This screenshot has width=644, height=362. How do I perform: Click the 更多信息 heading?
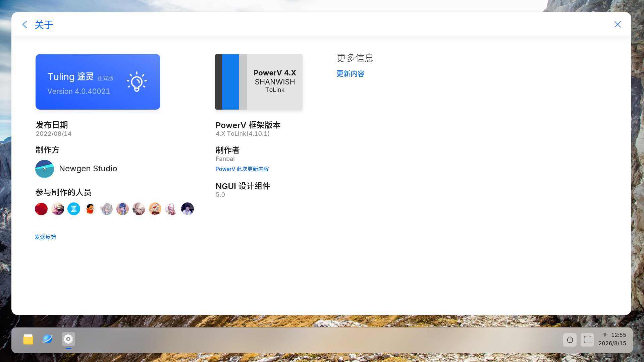tap(355, 58)
